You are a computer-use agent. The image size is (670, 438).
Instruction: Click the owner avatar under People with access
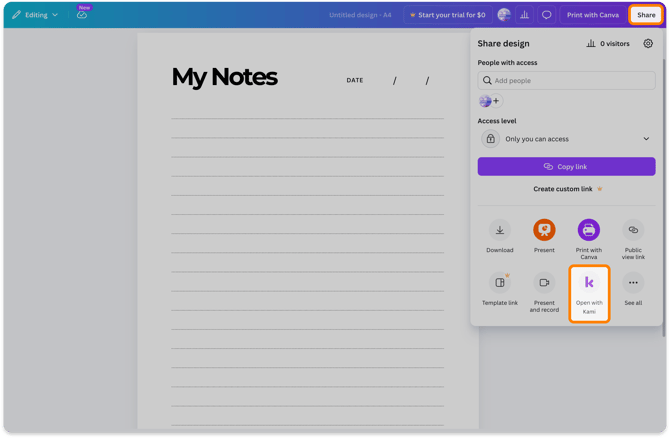tap(485, 101)
